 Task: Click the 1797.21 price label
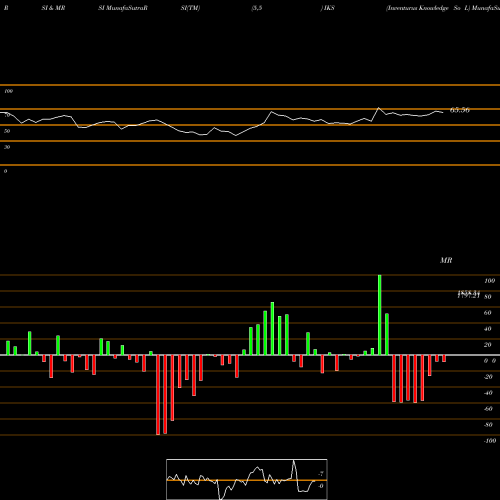[x=468, y=296]
